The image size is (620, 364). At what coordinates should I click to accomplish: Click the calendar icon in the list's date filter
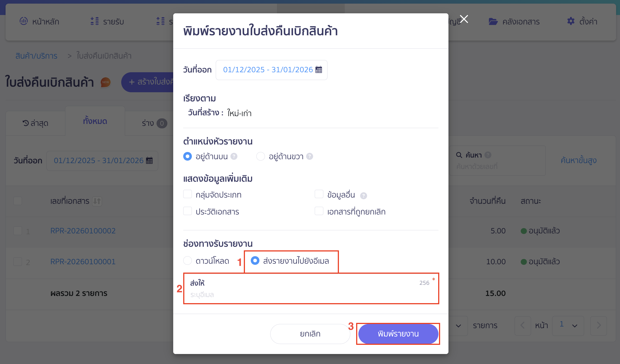click(149, 161)
